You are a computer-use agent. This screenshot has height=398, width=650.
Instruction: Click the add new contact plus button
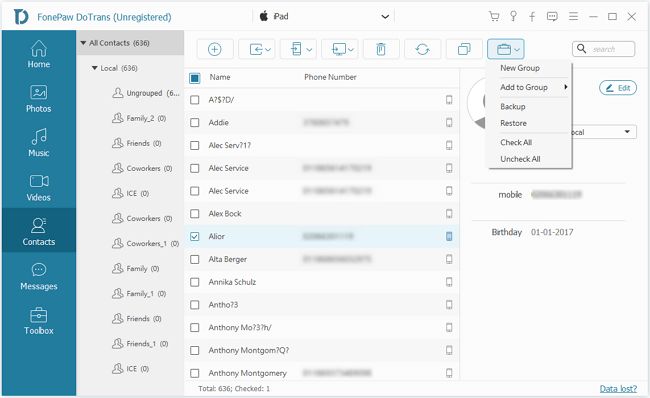tap(215, 49)
